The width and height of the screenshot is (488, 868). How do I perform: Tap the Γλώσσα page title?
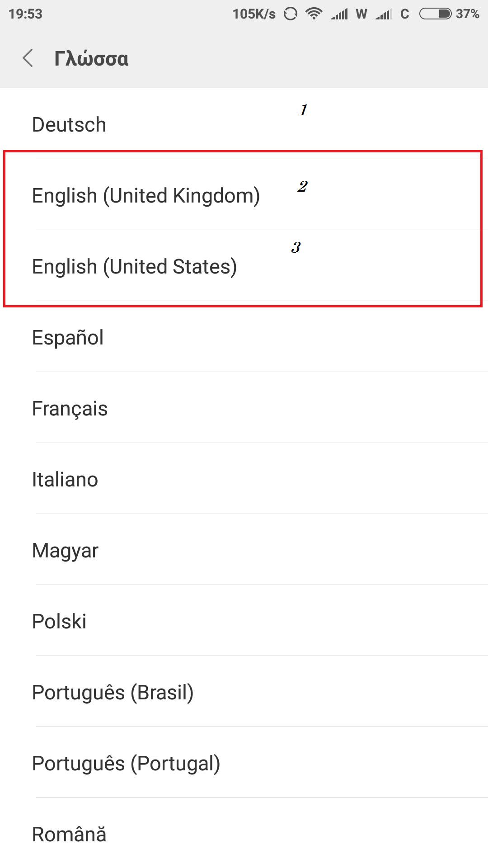(91, 59)
